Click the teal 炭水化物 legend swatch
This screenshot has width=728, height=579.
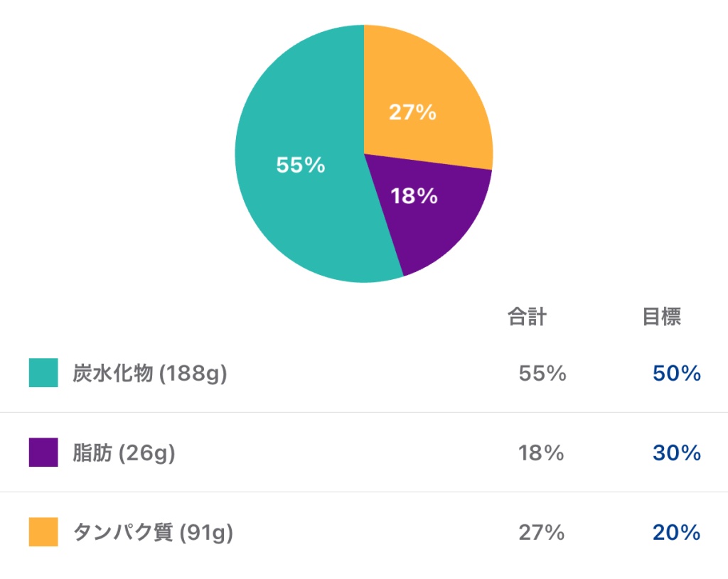[43, 373]
